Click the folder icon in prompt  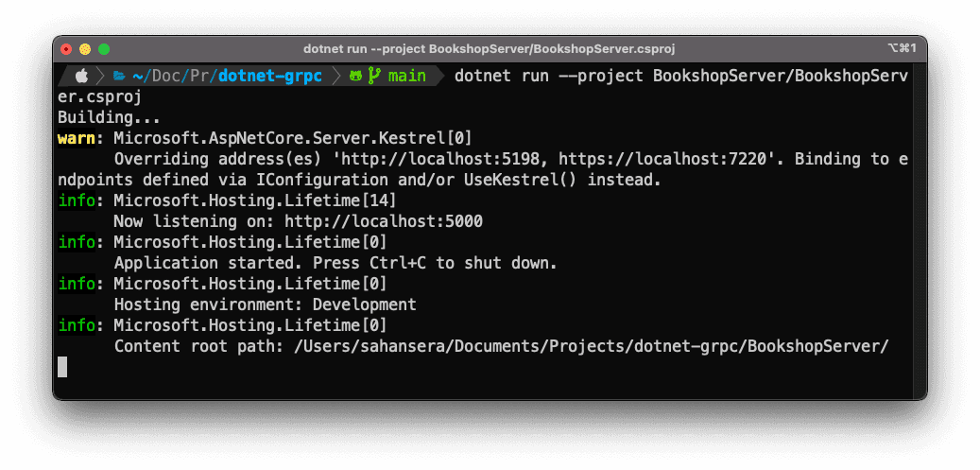[x=119, y=77]
